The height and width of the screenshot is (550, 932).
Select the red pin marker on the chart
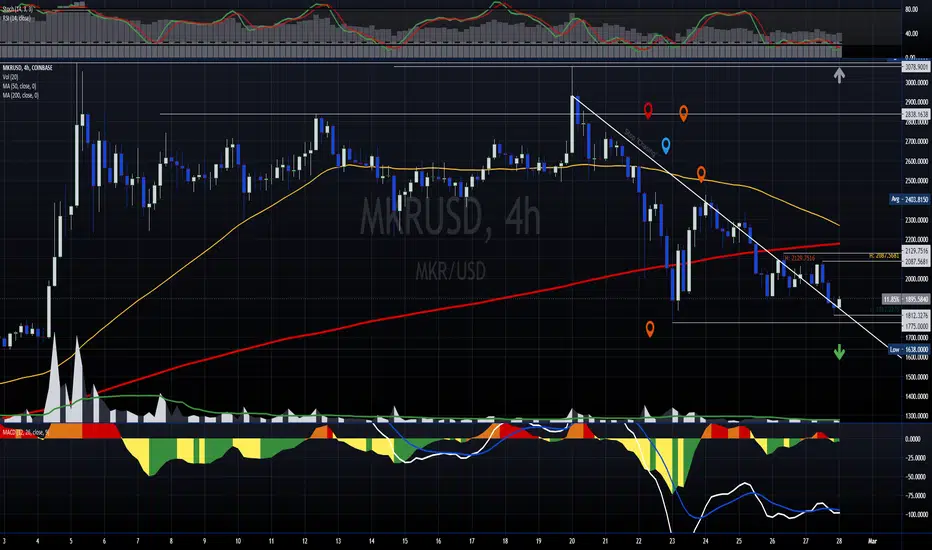tap(648, 110)
